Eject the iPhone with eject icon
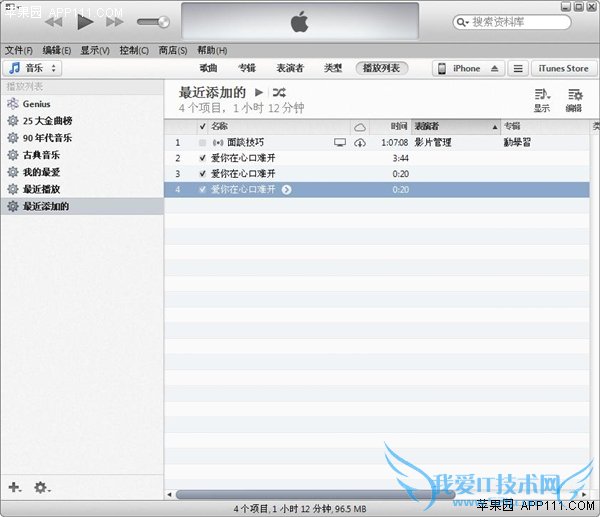The width and height of the screenshot is (600, 517). pos(494,69)
